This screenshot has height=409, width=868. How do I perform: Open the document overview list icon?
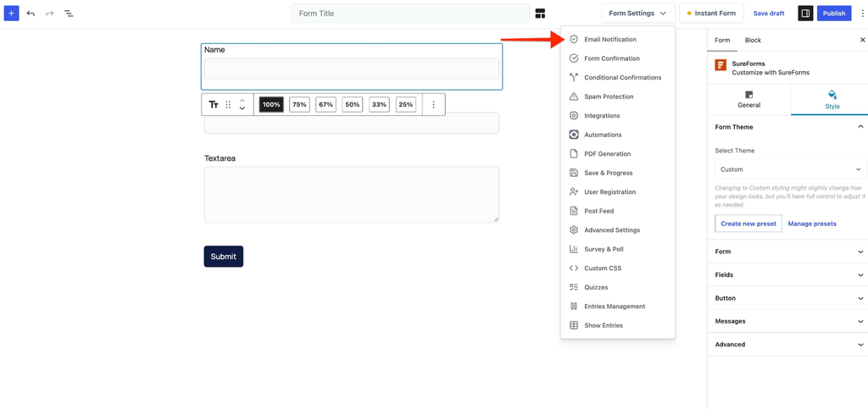(69, 14)
